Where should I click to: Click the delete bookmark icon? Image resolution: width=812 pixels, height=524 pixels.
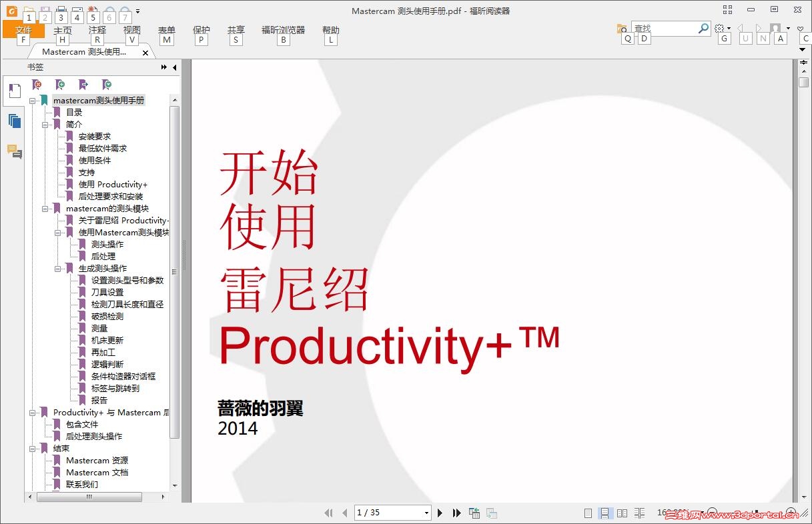coord(37,85)
